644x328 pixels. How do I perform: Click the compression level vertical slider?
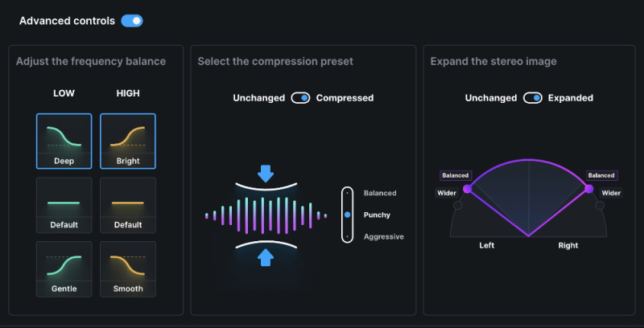click(x=347, y=215)
